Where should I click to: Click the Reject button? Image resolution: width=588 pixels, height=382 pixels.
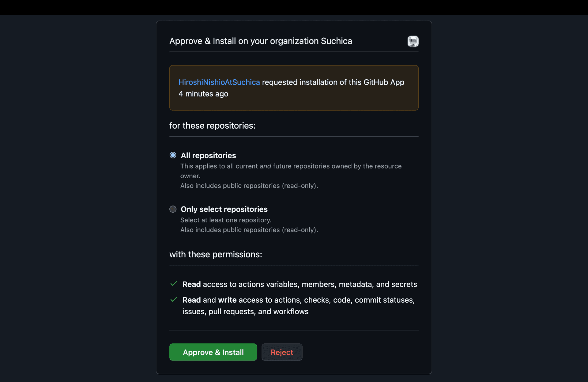pyautogui.click(x=281, y=352)
